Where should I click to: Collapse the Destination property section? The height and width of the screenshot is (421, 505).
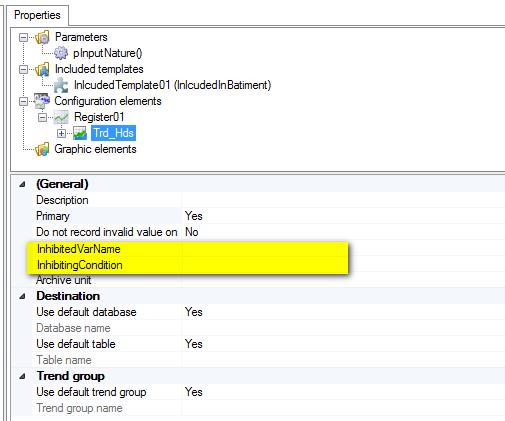pyautogui.click(x=22, y=296)
